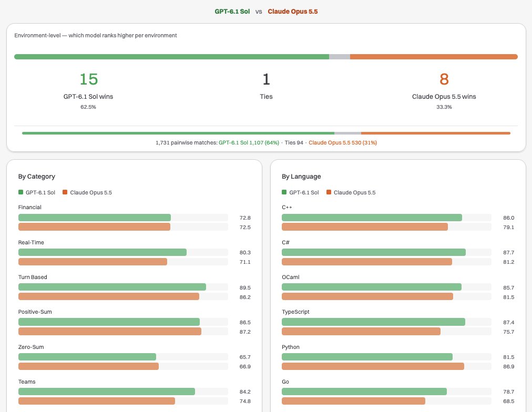Click the 62.5% win percentage
532x412 pixels.
click(88, 107)
